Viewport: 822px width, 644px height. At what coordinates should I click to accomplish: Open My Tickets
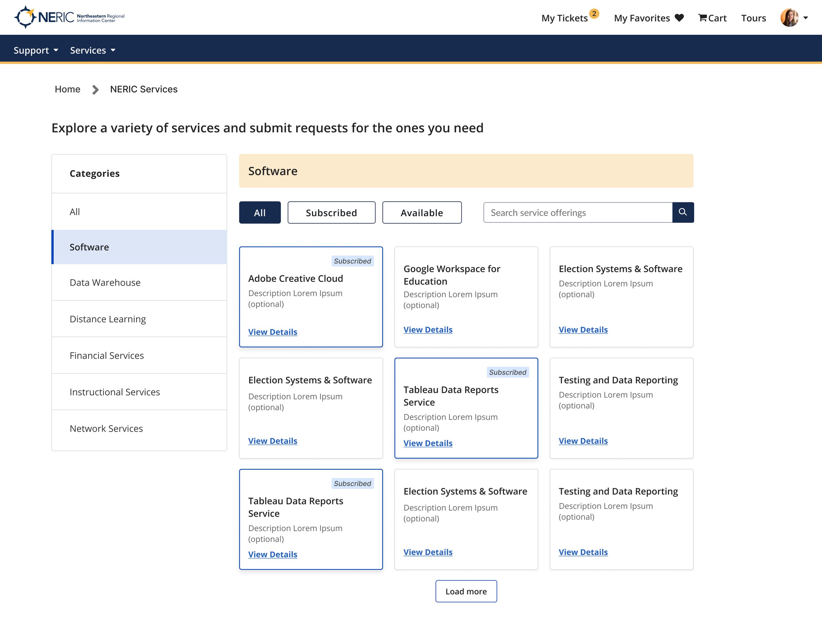click(564, 18)
